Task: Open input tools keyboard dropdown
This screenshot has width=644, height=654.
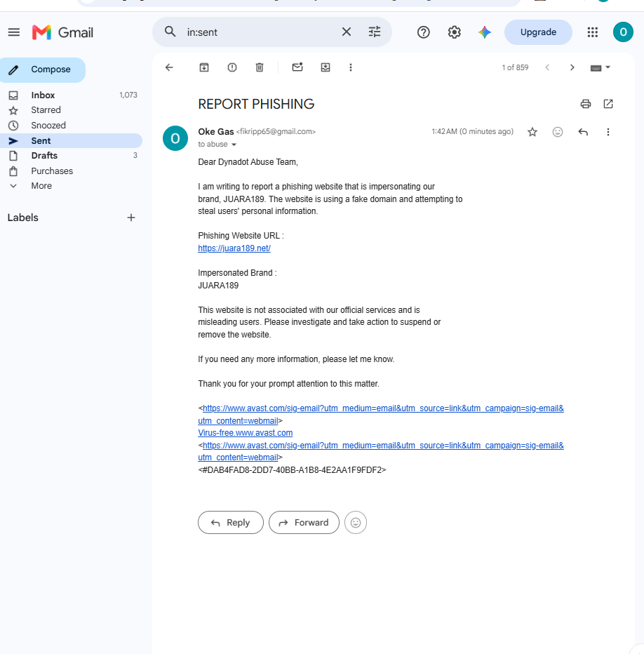Action: click(601, 67)
